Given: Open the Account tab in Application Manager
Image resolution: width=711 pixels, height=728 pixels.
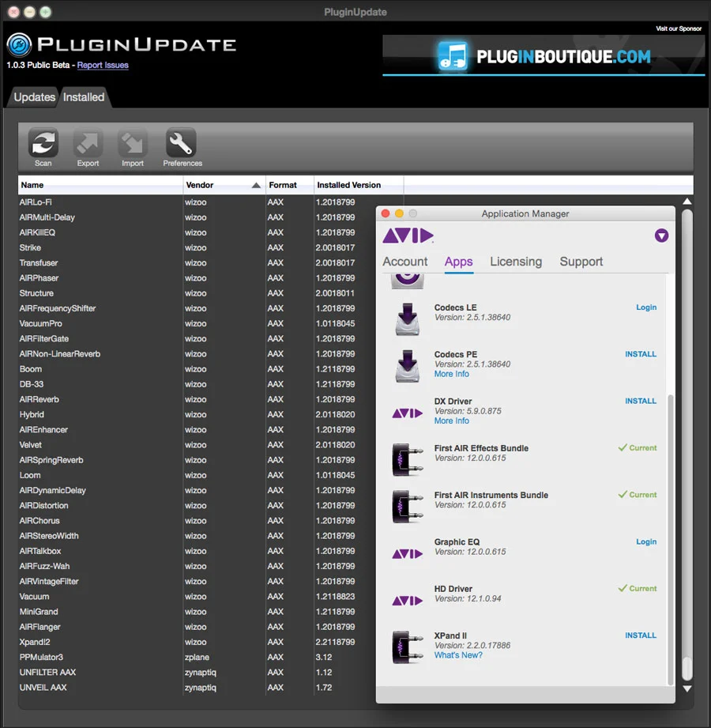Looking at the screenshot, I should pyautogui.click(x=404, y=262).
